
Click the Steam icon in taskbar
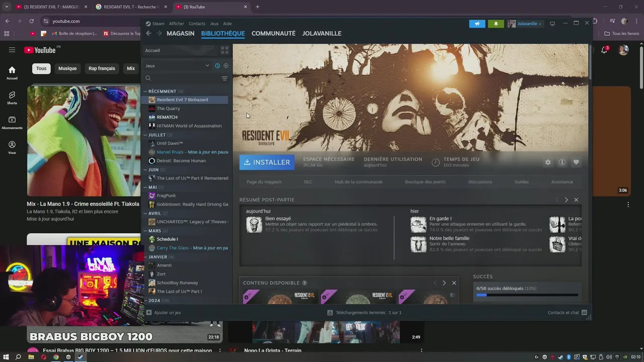(80, 357)
